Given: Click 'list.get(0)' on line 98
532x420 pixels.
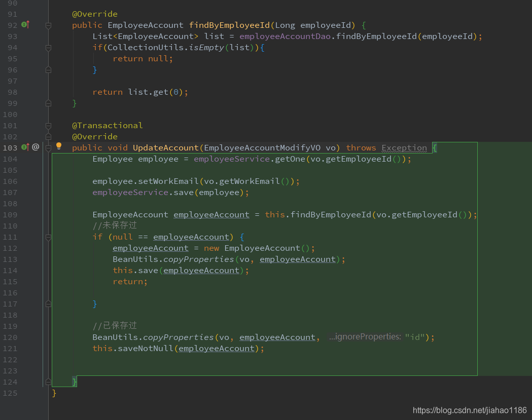Looking at the screenshot, I should 155,92.
